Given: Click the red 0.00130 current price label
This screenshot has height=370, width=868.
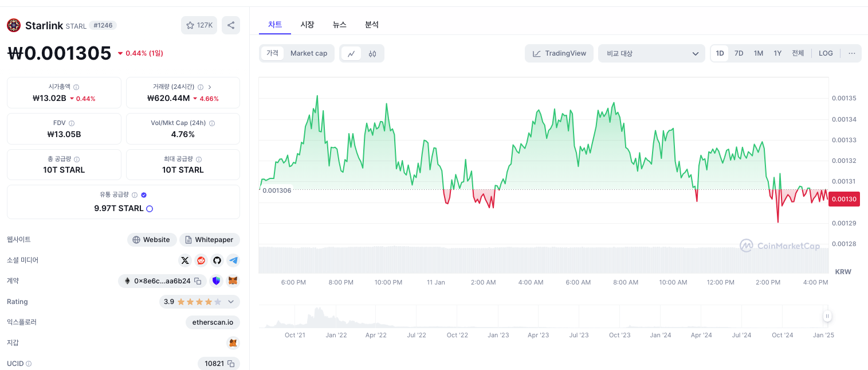Looking at the screenshot, I should (845, 199).
